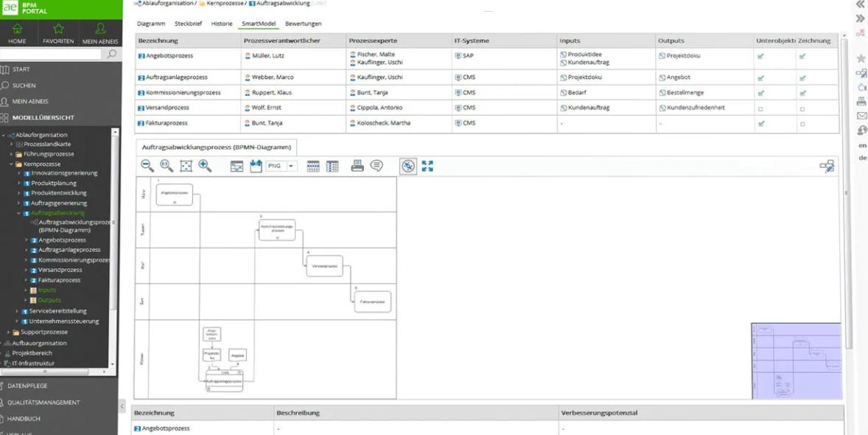The height and width of the screenshot is (435, 868).
Task: Zoom out of the BPMN diagram
Action: [147, 165]
